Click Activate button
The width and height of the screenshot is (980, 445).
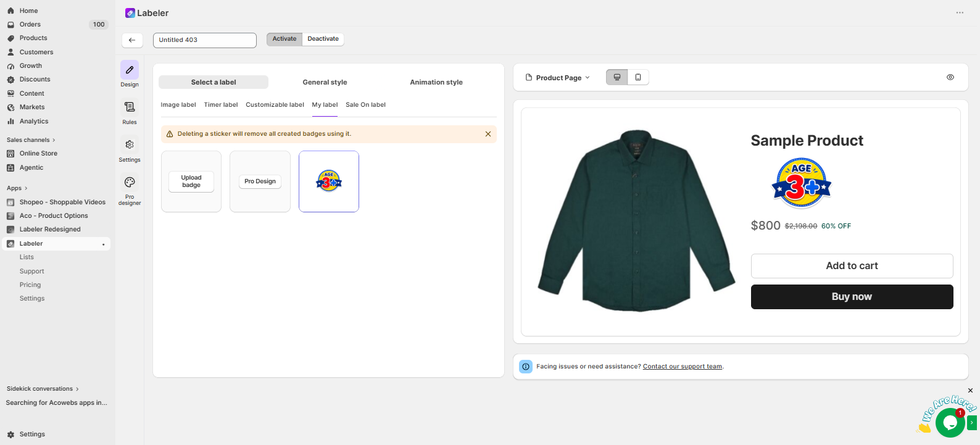click(x=284, y=39)
